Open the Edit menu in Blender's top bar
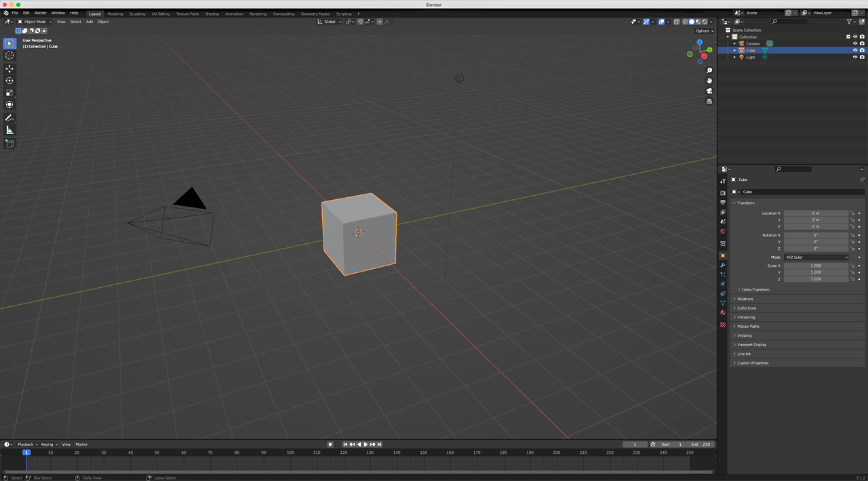 point(25,12)
